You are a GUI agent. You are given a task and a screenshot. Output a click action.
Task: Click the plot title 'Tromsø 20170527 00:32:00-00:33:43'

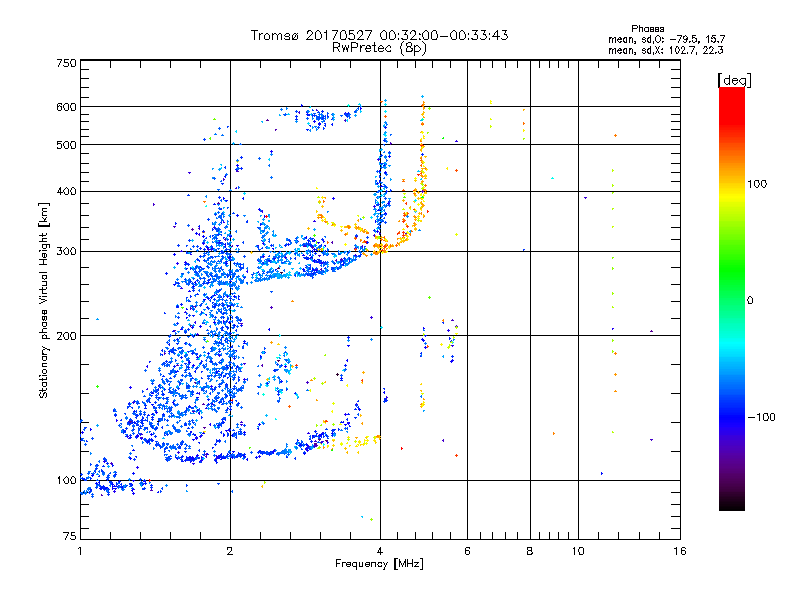coord(379,35)
